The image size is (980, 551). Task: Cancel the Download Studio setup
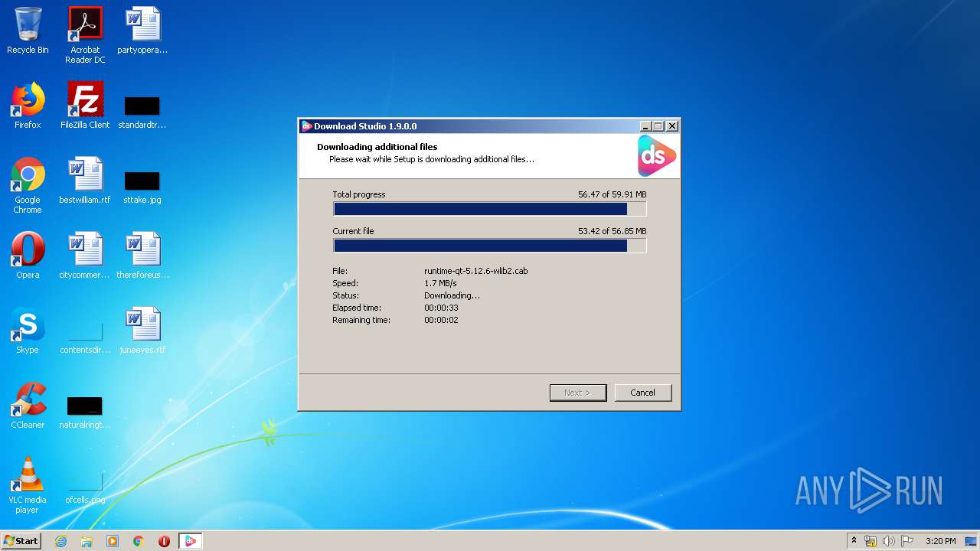pos(642,393)
